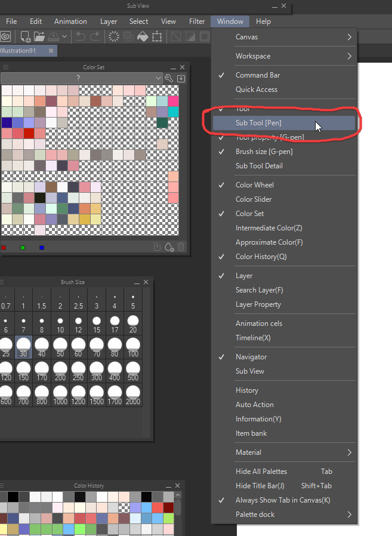Open the Filter menu
The image size is (392, 536).
(197, 21)
